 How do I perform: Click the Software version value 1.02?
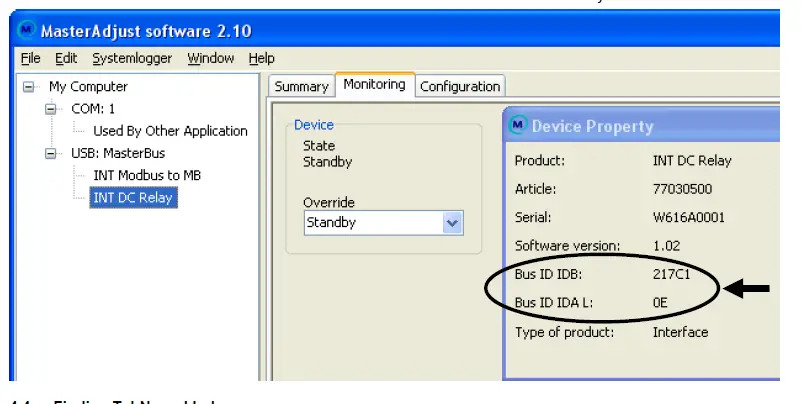[666, 246]
